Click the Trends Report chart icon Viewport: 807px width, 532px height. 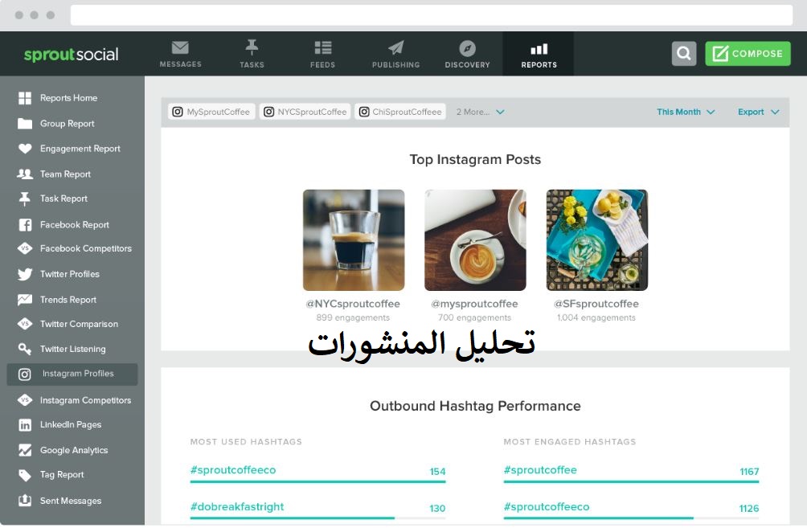pos(25,300)
